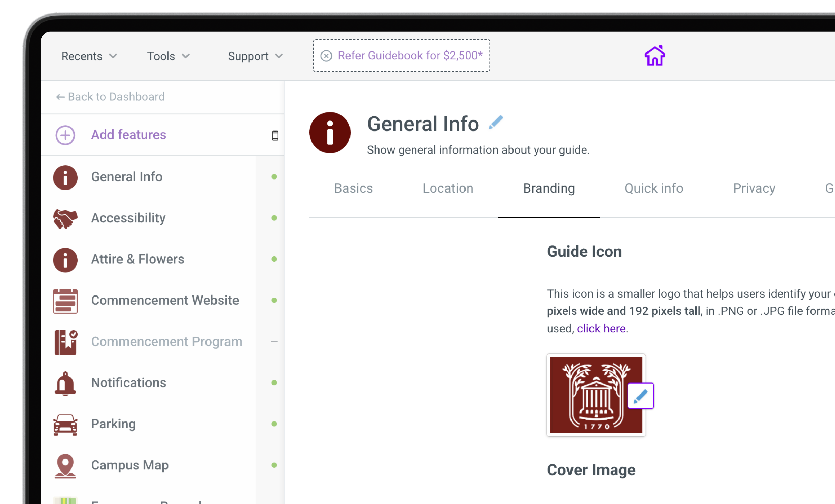Open the 'click here' link
This screenshot has width=835, height=504.
[601, 328]
